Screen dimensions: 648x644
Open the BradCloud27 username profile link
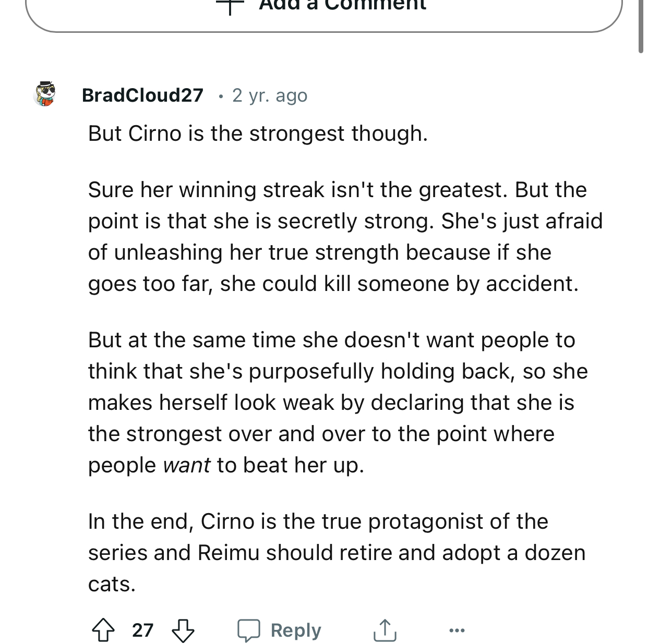[142, 95]
